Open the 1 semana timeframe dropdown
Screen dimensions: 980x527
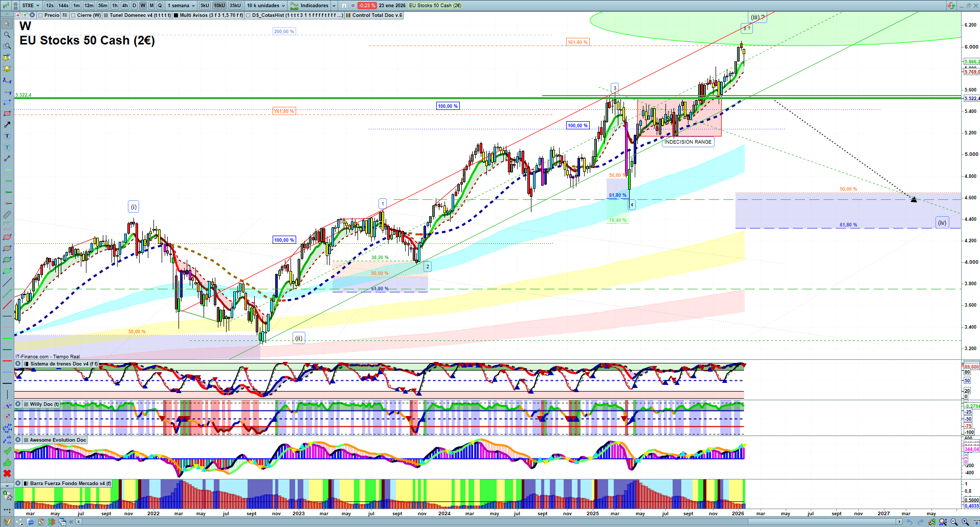[x=181, y=6]
